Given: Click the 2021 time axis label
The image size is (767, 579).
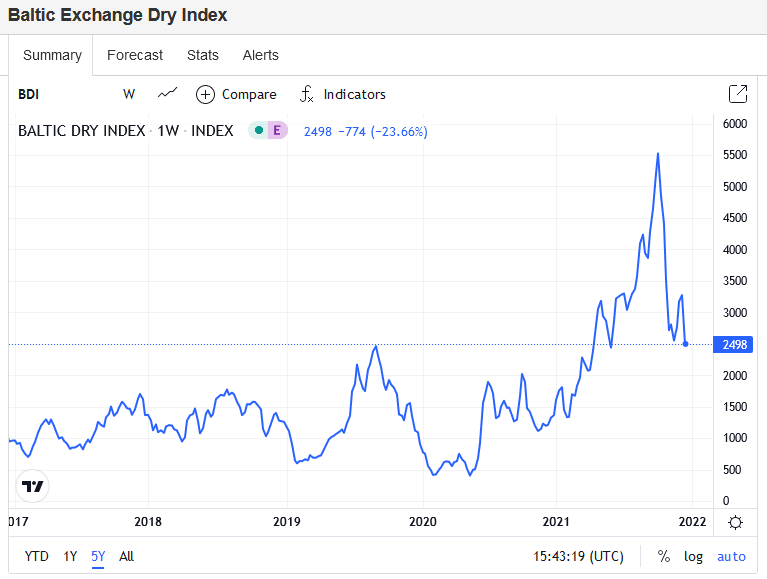Looking at the screenshot, I should 556,522.
